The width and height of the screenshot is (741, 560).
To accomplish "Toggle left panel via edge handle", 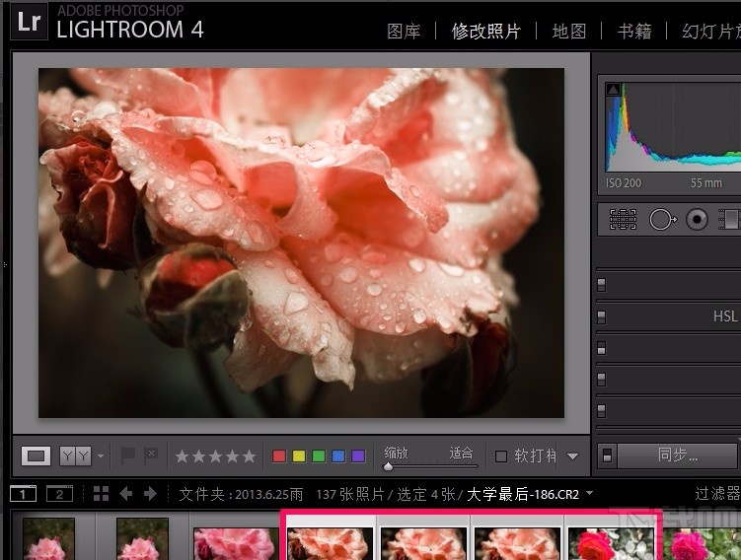I will 5,265.
